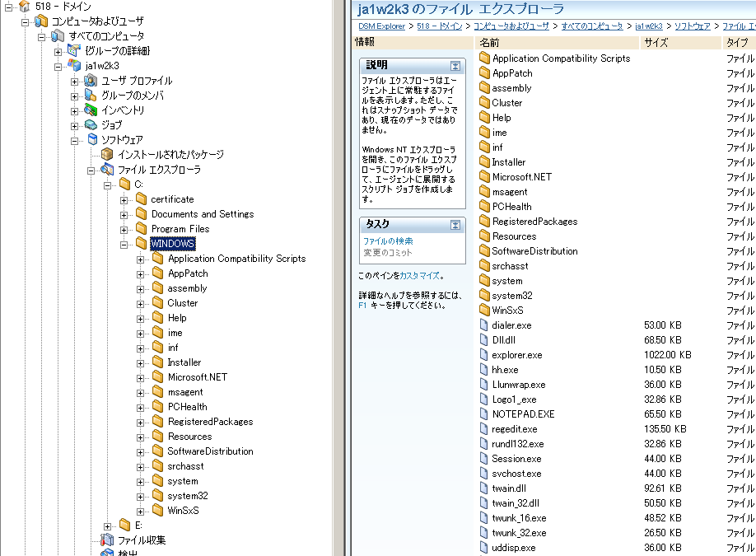Click the ユーザ プロファイル user profile icon

point(91,80)
